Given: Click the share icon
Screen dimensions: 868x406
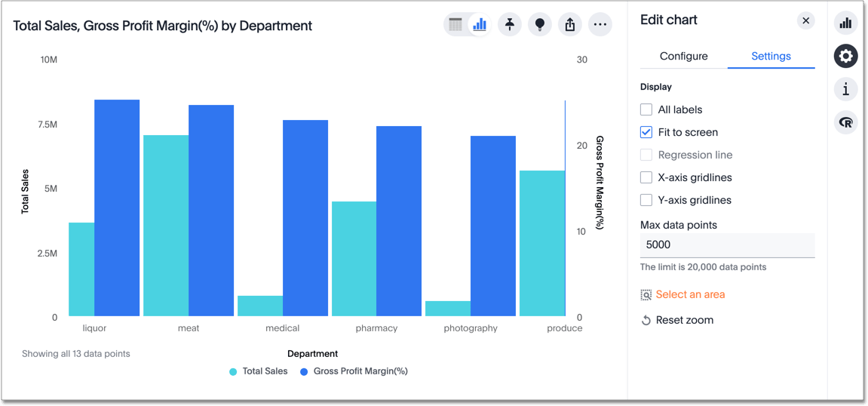Looking at the screenshot, I should coord(570,25).
